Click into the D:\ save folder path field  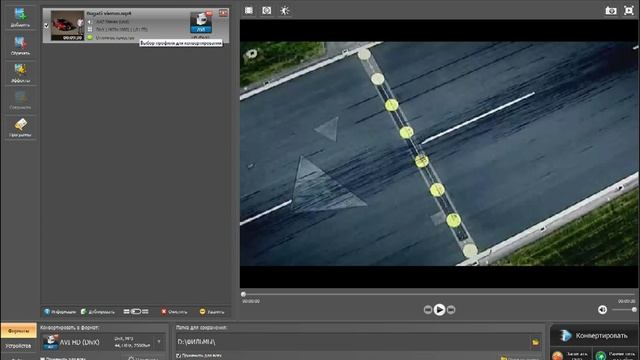352,342
